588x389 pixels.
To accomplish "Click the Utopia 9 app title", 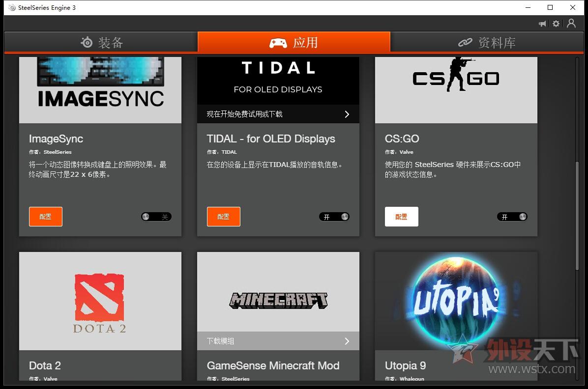I will (406, 365).
